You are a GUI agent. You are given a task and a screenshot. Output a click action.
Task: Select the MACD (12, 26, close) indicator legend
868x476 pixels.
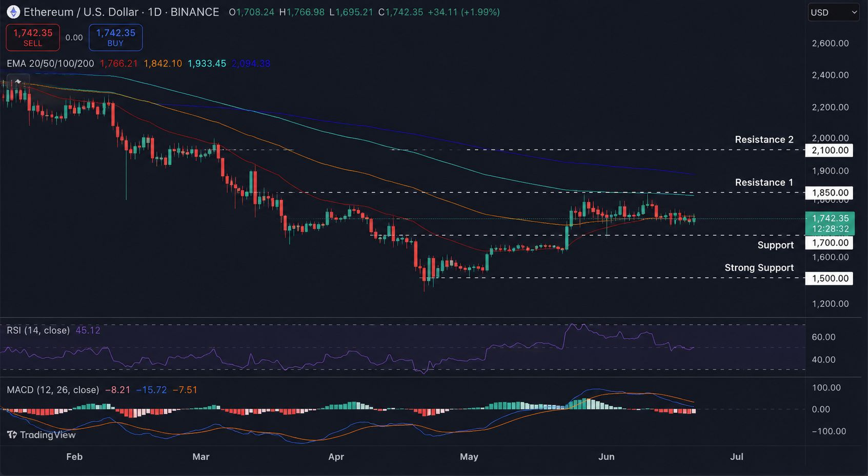(x=53, y=390)
